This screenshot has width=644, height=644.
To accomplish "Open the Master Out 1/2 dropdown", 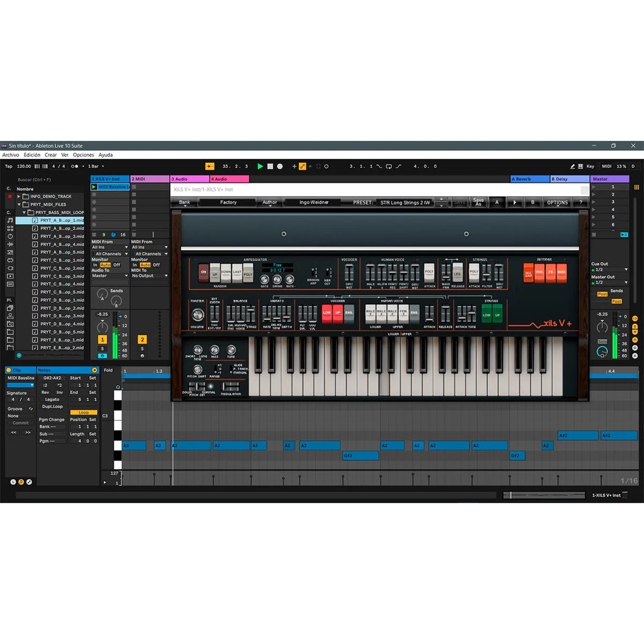I will point(609,282).
